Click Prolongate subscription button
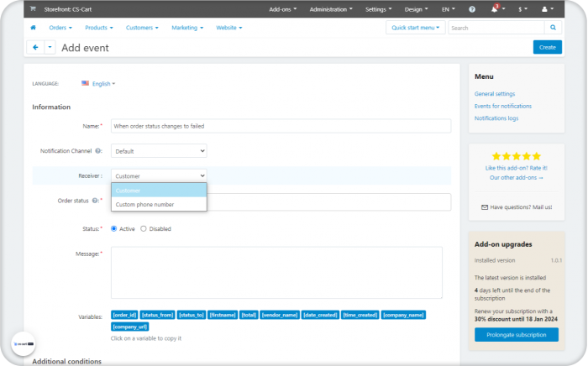588x366 pixels. click(517, 335)
